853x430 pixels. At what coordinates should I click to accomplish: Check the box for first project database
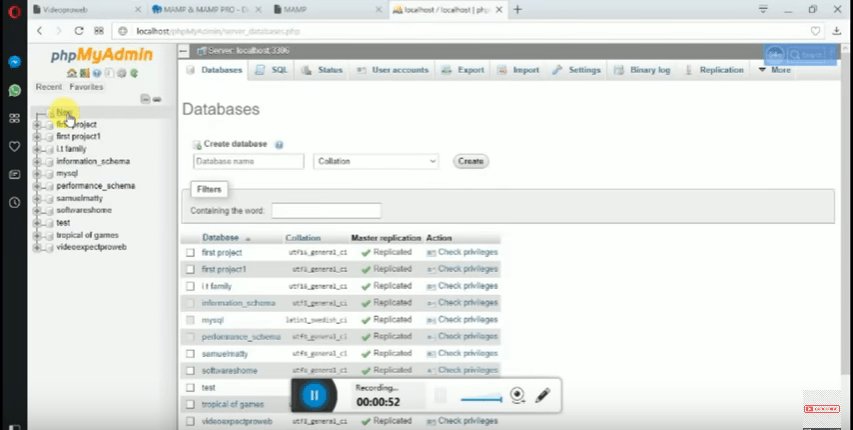(x=190, y=253)
